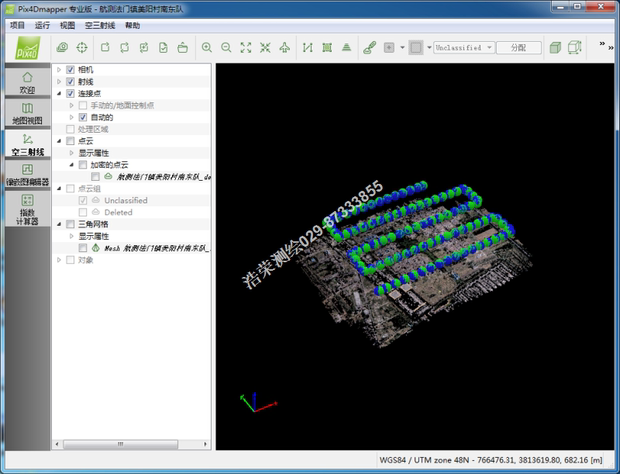This screenshot has width=620, height=474.
Task: Select the polyline measurement tool icon
Action: [308, 48]
